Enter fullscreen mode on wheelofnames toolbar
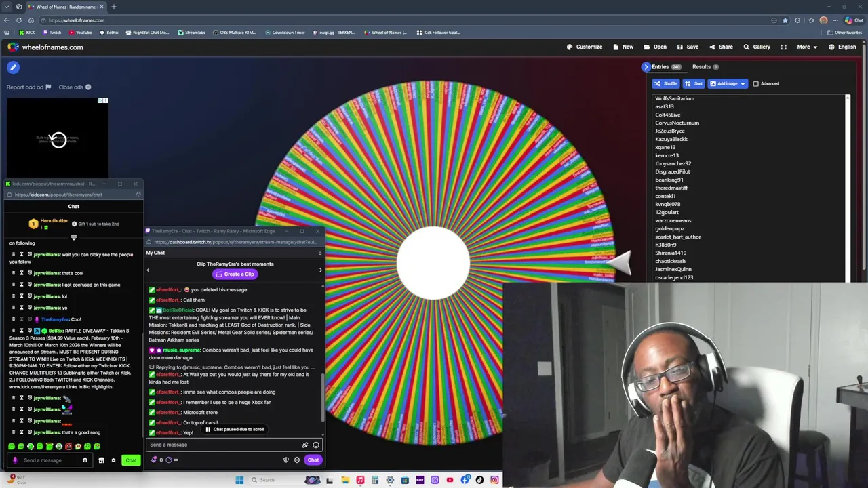Image resolution: width=868 pixels, height=488 pixels. point(784,47)
